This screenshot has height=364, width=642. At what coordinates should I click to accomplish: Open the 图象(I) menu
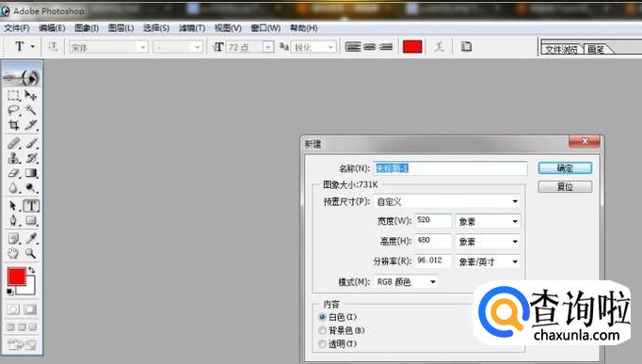tap(87, 28)
